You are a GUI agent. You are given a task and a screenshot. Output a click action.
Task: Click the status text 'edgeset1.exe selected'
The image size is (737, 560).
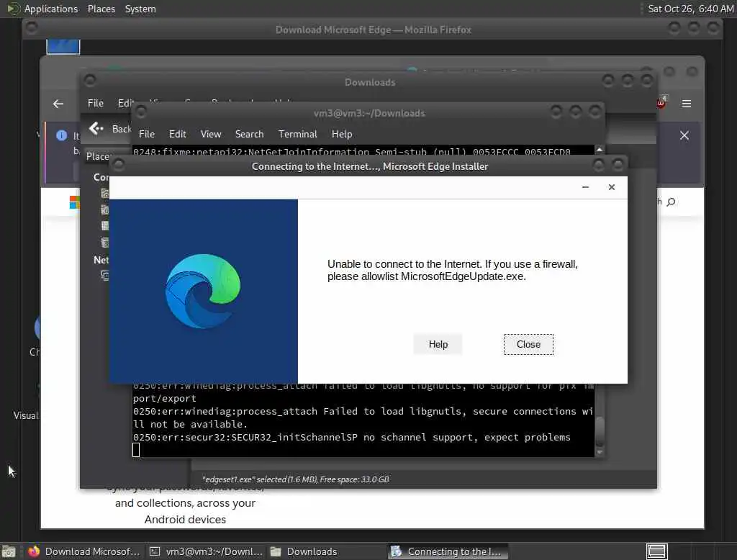[295, 479]
